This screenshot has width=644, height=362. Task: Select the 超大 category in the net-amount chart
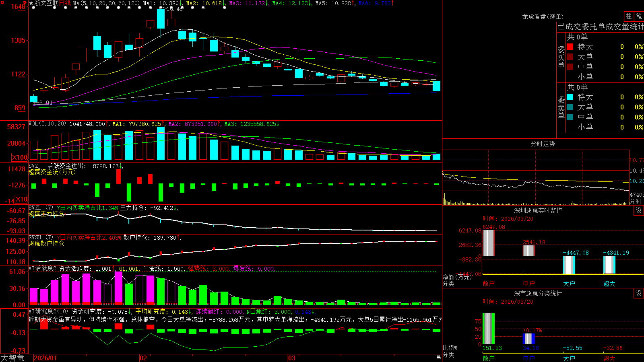[609, 284]
